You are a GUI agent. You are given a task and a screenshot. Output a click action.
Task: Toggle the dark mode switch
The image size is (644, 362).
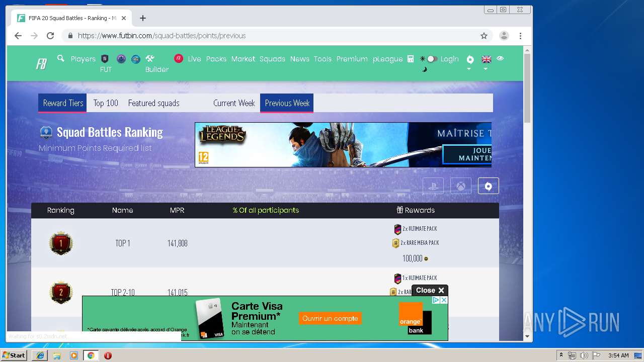click(431, 59)
